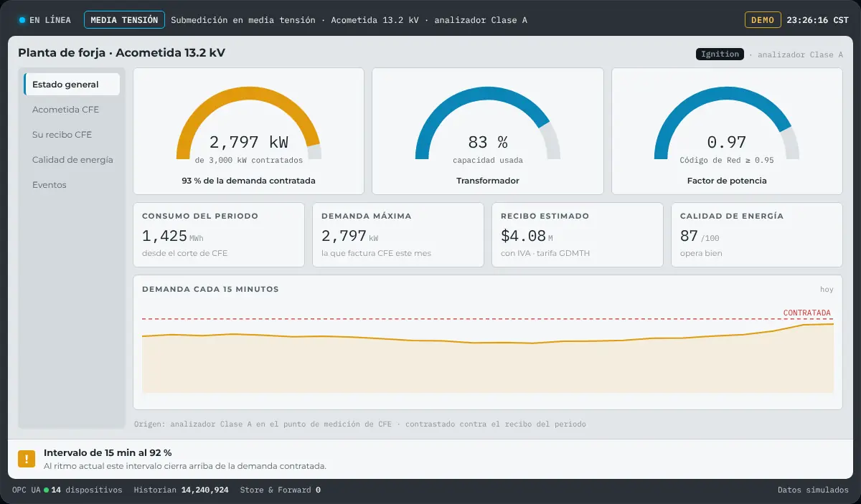The width and height of the screenshot is (861, 504).
Task: Click the alert message about contracted demand
Action: (x=185, y=466)
